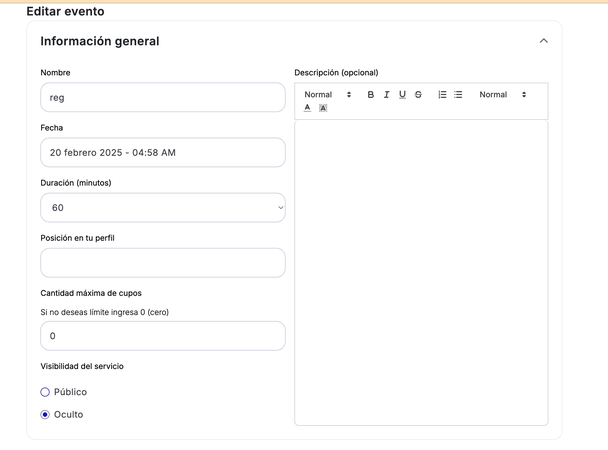Toggle bold formatting in the description editor
This screenshot has width=608, height=450.
click(x=370, y=95)
